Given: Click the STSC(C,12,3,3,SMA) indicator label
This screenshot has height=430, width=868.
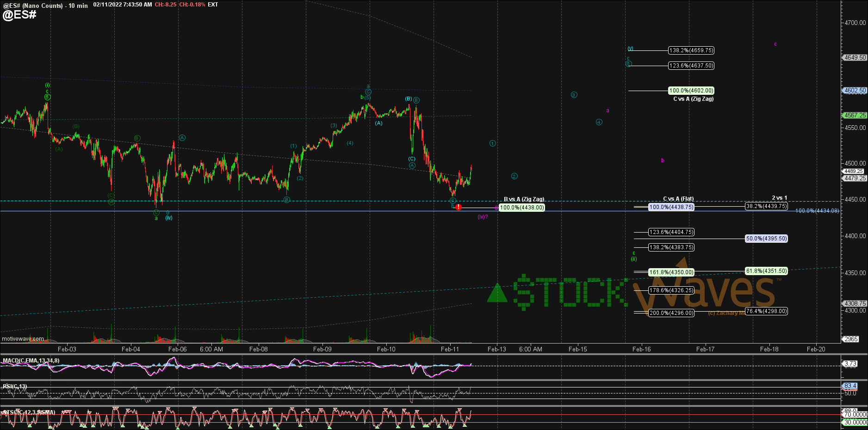Looking at the screenshot, I should (29, 412).
